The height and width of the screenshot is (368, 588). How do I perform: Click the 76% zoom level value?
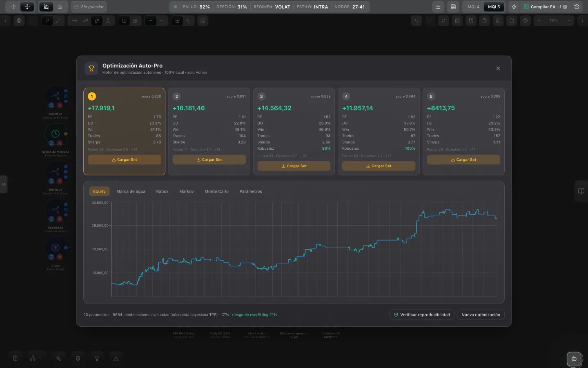coord(554,21)
